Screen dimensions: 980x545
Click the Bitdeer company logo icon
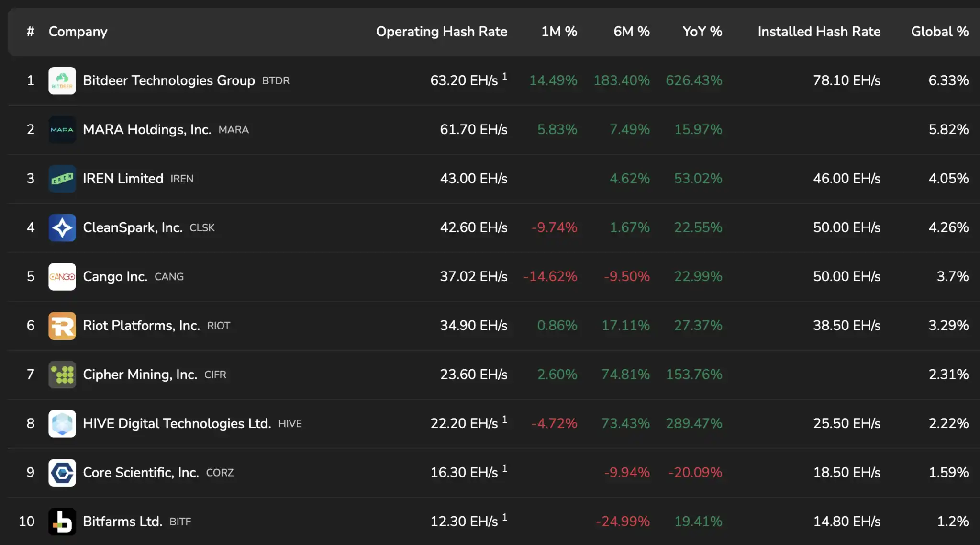(x=62, y=80)
